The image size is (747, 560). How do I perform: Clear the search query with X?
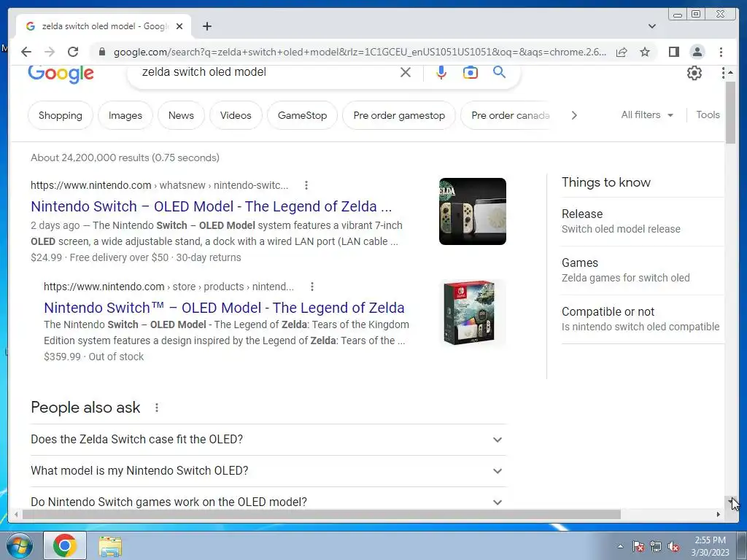pyautogui.click(x=406, y=72)
